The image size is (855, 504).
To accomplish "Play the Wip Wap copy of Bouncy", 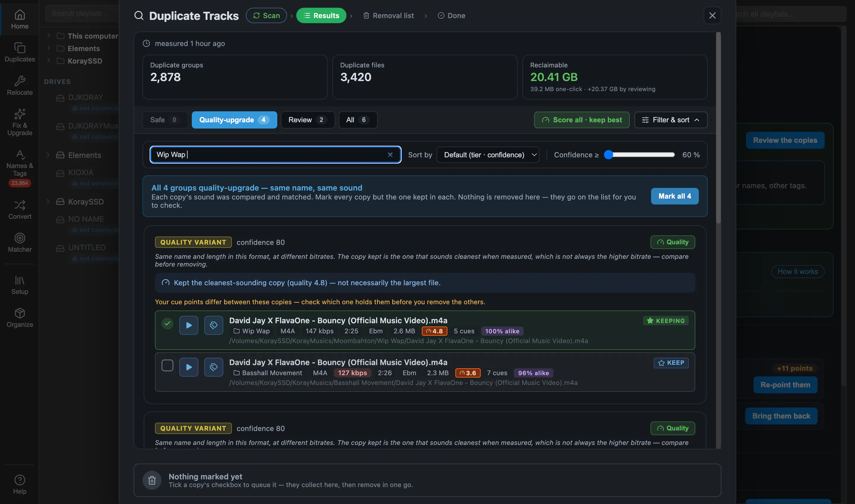I will coord(189,325).
